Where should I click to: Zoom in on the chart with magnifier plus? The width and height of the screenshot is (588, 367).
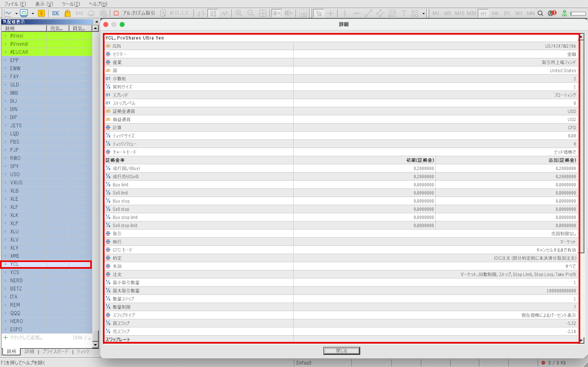[239, 13]
